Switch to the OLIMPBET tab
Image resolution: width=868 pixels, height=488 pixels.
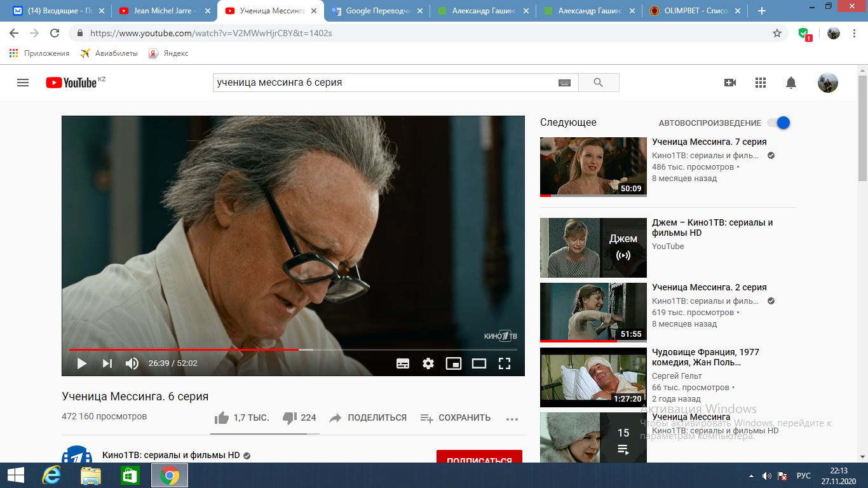[x=693, y=11]
